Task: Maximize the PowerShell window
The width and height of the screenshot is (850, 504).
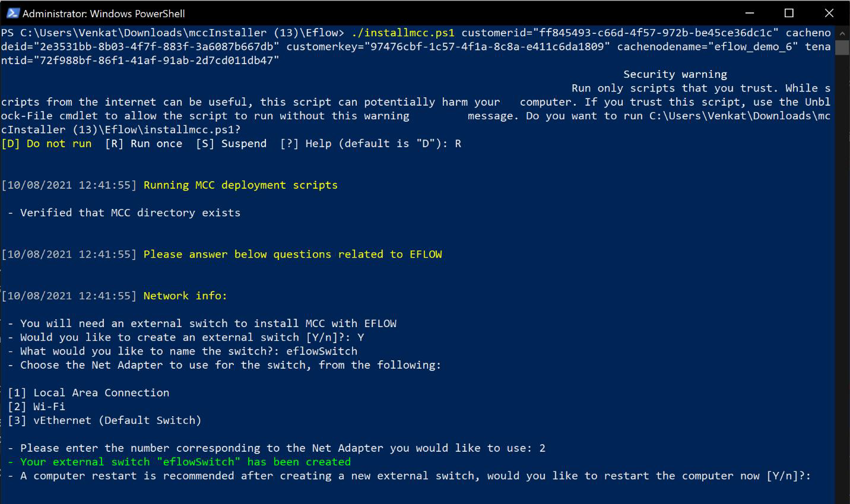Action: pyautogui.click(x=789, y=13)
